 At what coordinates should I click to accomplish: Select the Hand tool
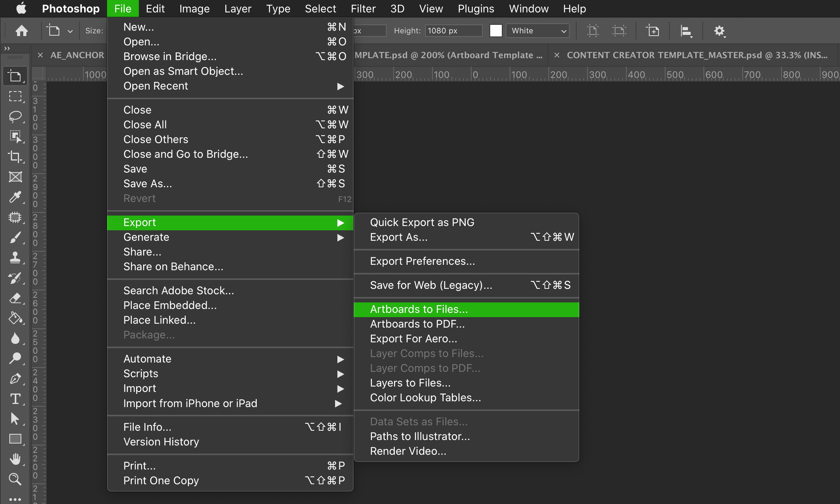[x=15, y=459]
